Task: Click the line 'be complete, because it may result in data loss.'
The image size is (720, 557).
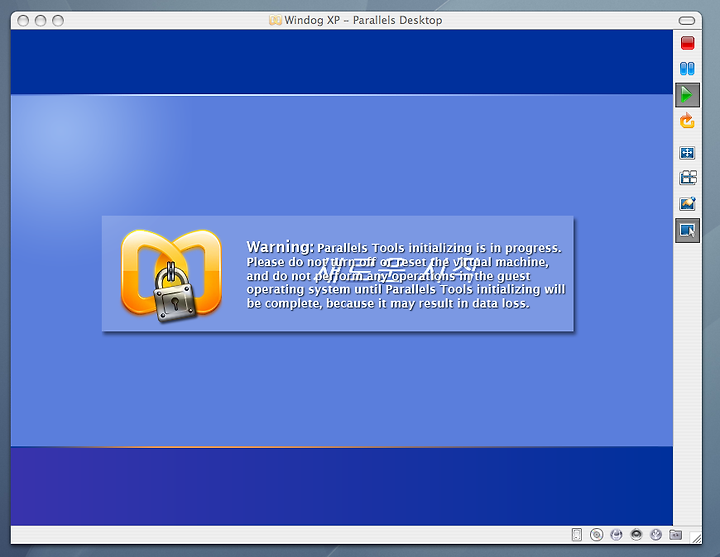Action: tap(388, 304)
